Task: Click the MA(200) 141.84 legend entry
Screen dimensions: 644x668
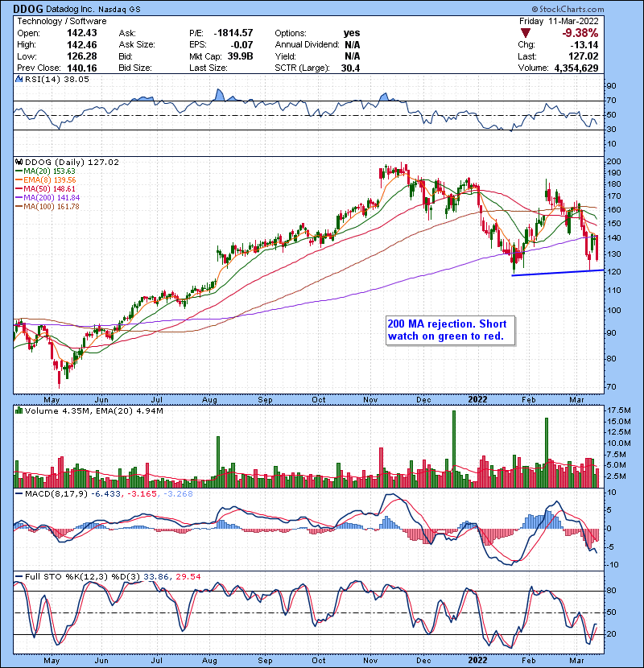Action: click(x=47, y=198)
